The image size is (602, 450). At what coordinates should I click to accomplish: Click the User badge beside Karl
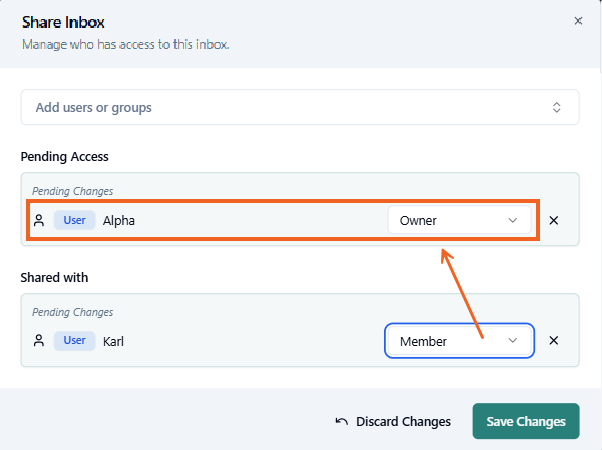click(x=75, y=341)
